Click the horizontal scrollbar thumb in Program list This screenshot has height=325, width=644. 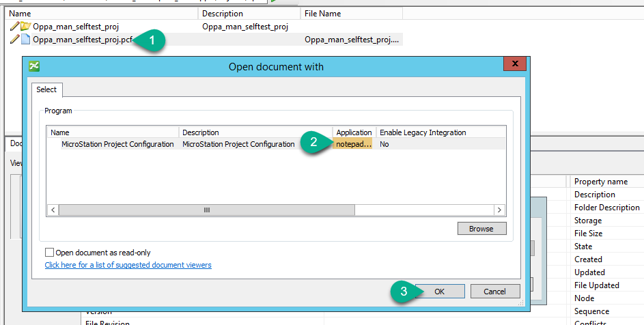click(207, 210)
